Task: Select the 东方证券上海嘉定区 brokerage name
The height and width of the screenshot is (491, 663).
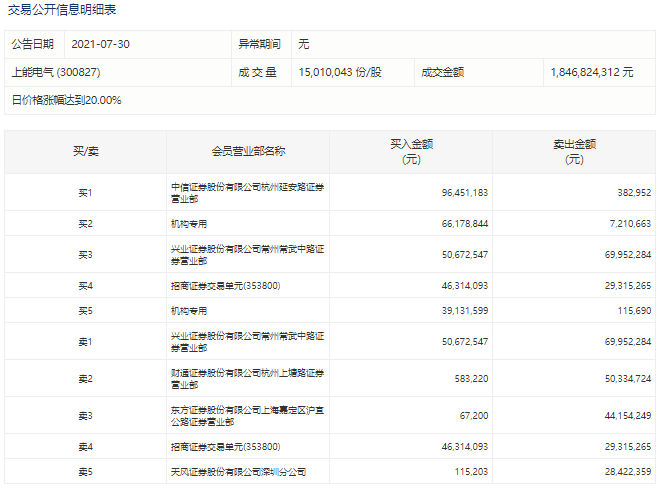Action: click(247, 415)
